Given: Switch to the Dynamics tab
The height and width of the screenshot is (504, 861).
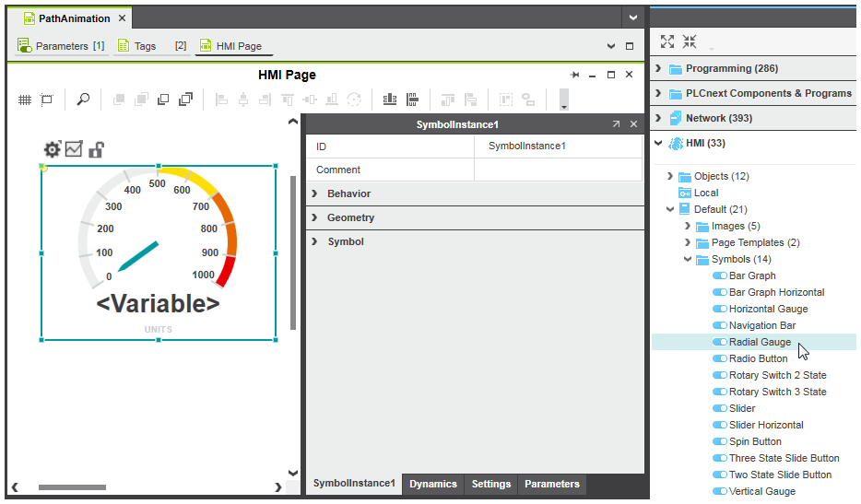Looking at the screenshot, I should tap(432, 484).
